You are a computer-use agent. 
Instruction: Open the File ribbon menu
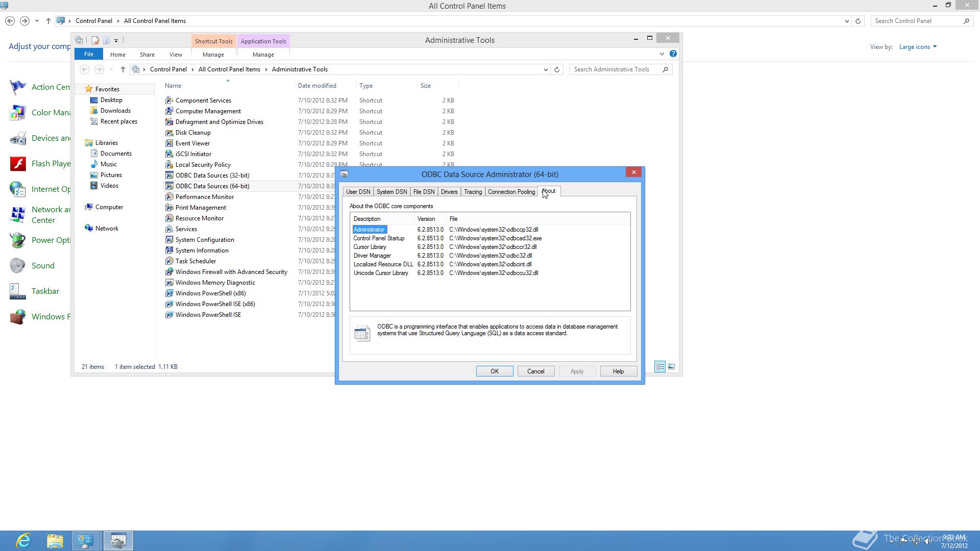[x=89, y=54]
